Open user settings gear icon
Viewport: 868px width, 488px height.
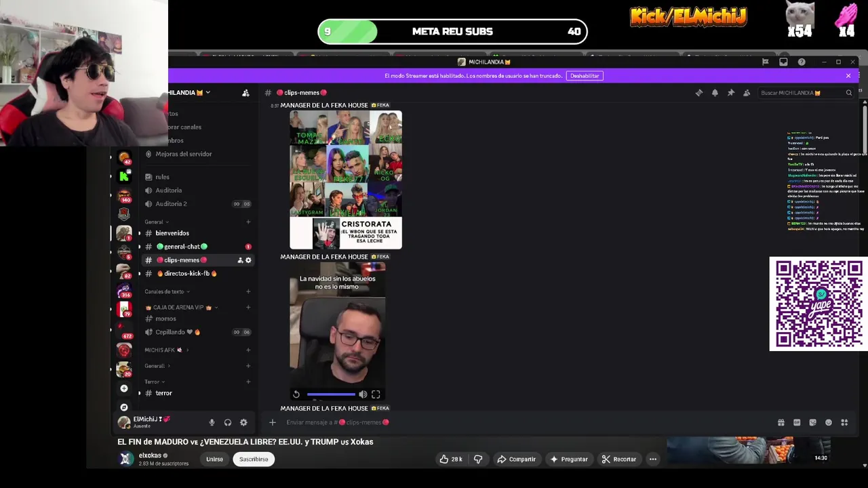(243, 422)
